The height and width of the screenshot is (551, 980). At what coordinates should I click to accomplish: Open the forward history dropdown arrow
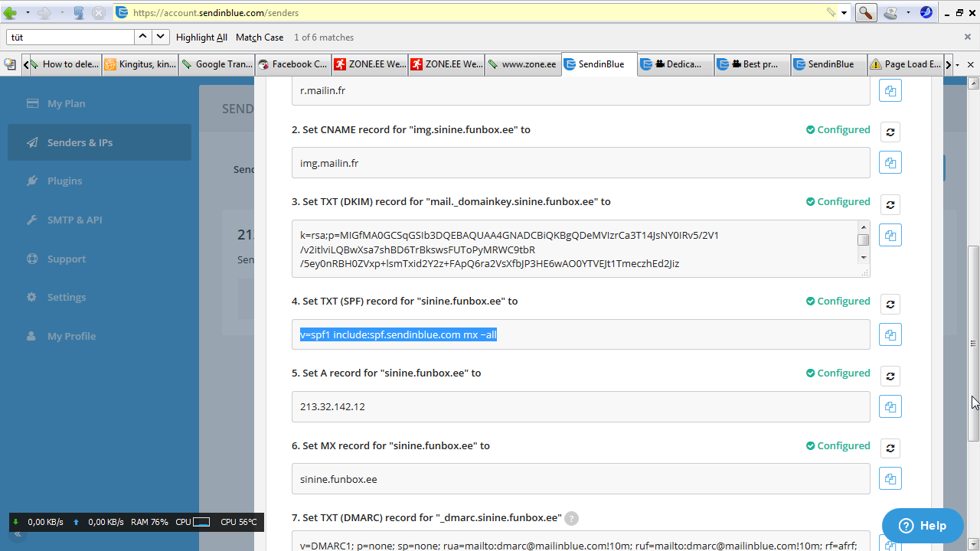coord(61,12)
